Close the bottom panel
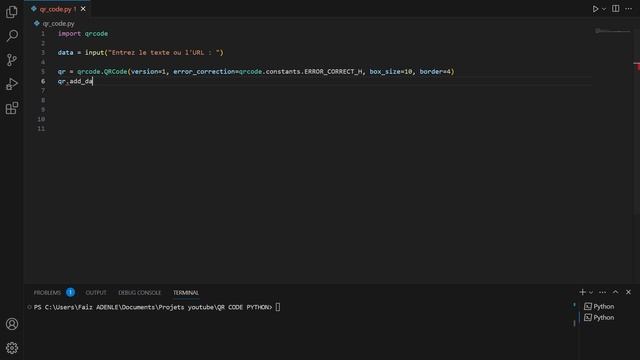This screenshot has height=360, width=640. [629, 292]
